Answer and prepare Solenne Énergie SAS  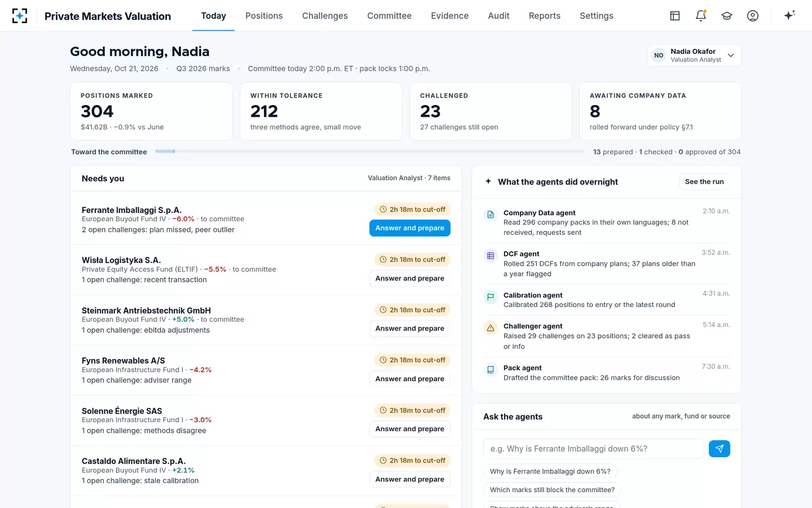[410, 429]
